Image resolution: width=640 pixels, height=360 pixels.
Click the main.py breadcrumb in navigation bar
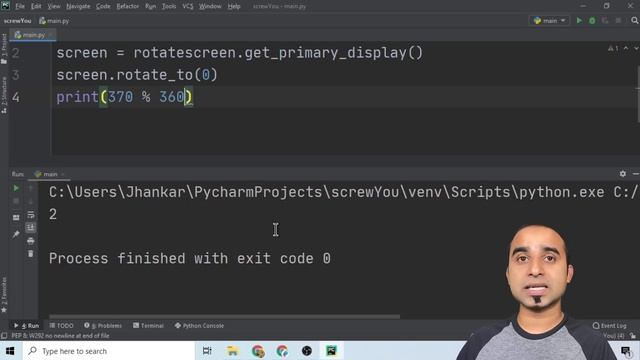pos(54,21)
